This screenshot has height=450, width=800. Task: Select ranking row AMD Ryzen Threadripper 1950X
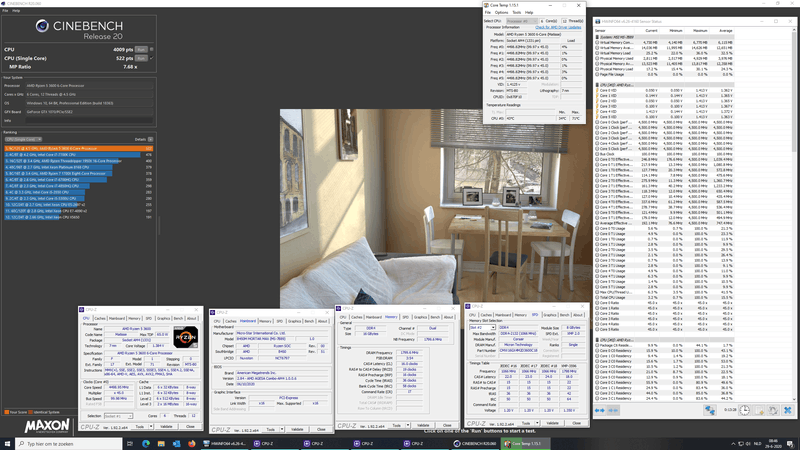[x=79, y=161]
